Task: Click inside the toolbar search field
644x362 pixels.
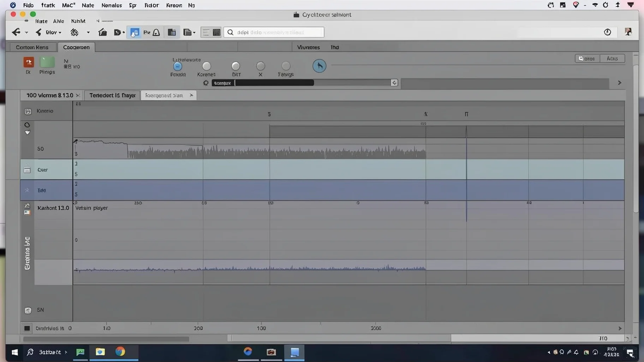Action: click(274, 32)
